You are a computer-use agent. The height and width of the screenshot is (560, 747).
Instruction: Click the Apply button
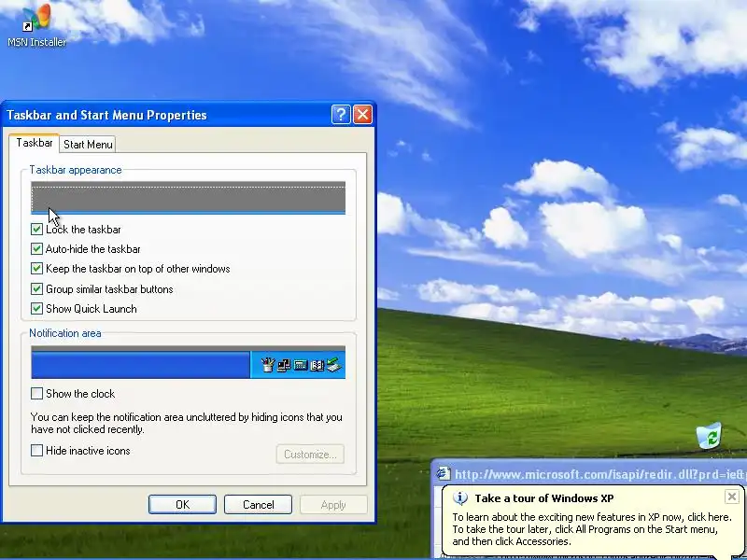(333, 504)
